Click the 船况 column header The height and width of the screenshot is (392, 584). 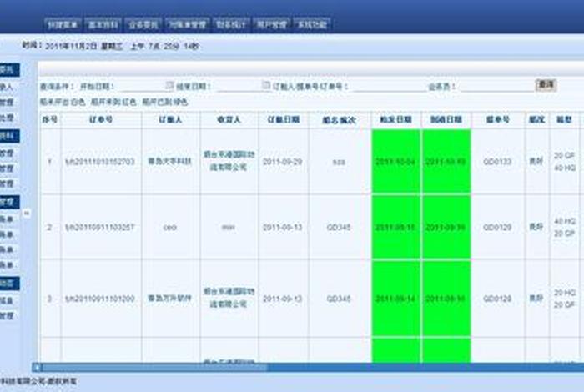[x=536, y=119]
